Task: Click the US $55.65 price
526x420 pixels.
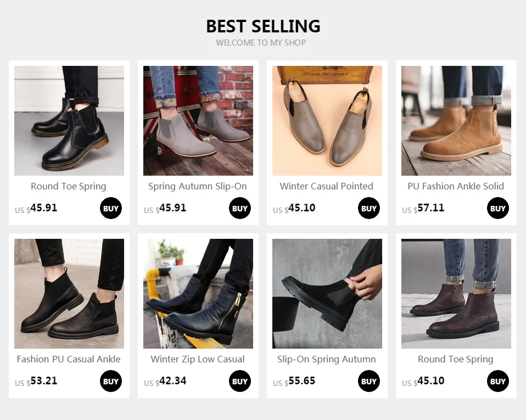Action: click(x=294, y=382)
